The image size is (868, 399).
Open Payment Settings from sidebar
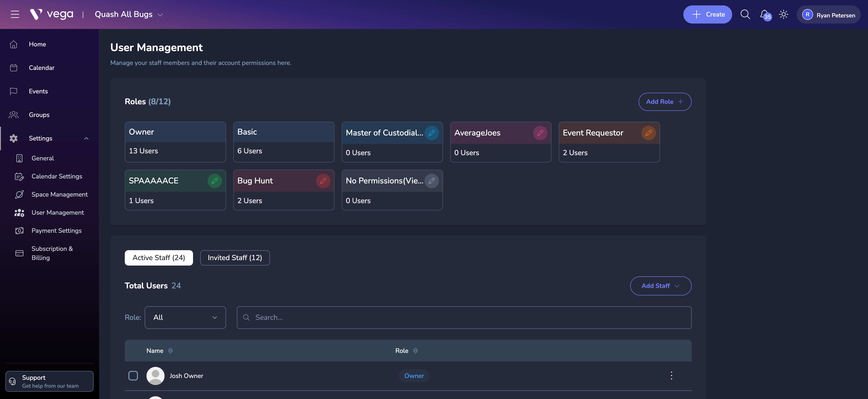[x=56, y=231]
